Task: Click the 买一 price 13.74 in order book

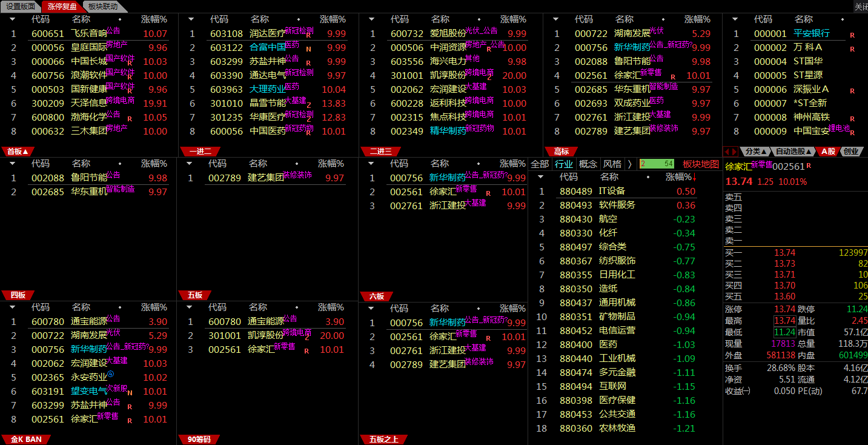Action: 784,252
